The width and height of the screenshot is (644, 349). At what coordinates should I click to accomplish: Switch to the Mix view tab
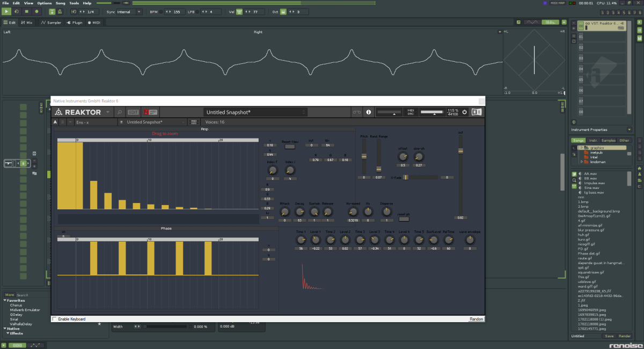pos(27,23)
